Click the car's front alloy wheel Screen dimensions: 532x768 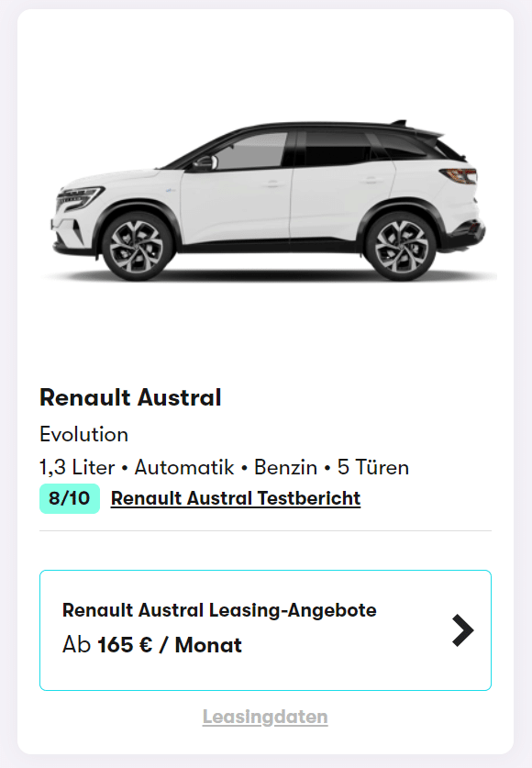[137, 245]
